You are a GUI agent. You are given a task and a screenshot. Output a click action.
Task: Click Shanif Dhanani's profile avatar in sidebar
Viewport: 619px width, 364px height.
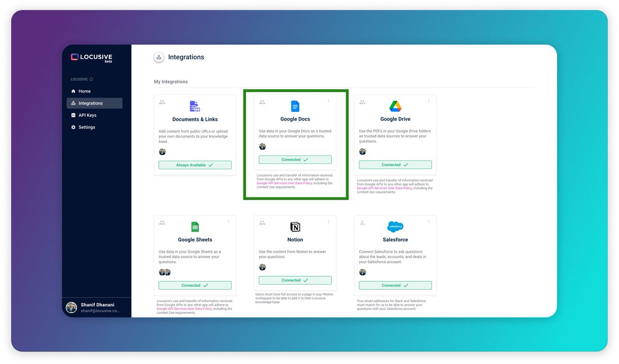coord(71,308)
